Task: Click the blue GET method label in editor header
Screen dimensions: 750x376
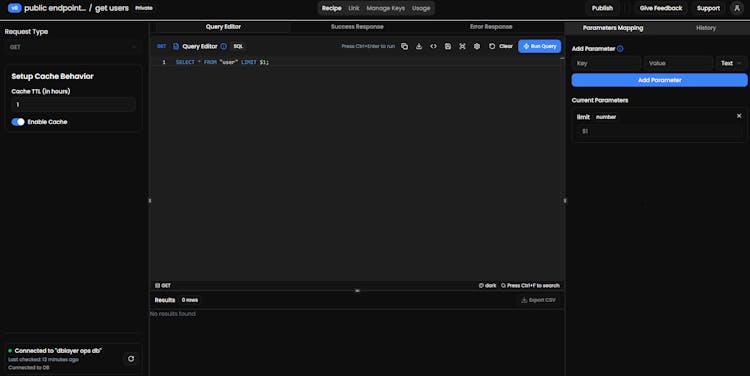Action: pyautogui.click(x=162, y=46)
